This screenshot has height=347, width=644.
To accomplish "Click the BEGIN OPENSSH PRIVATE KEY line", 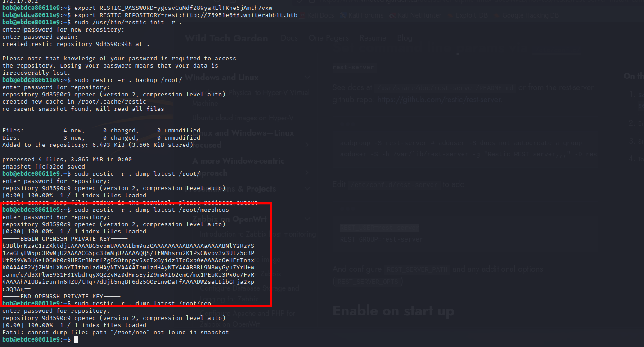I will click(x=65, y=238).
